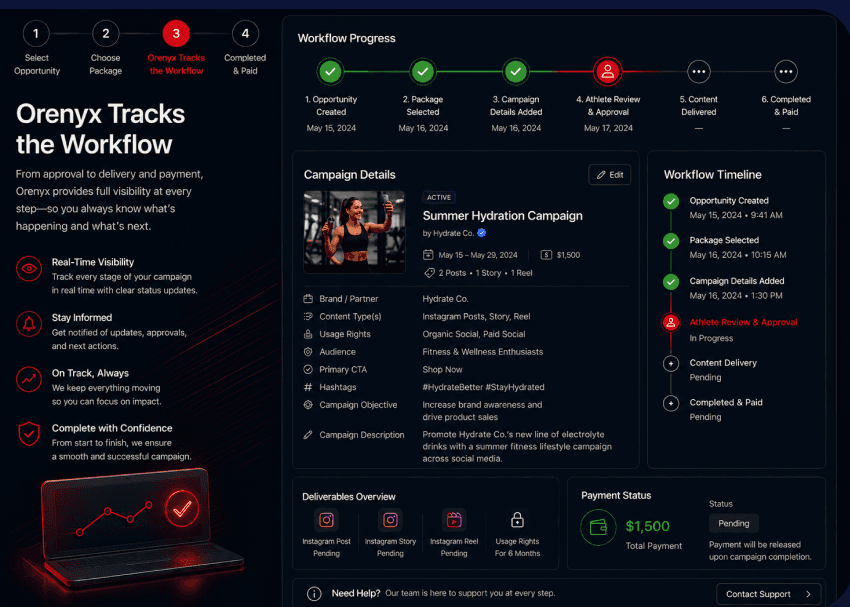Viewport: 850px width, 607px height.
Task: Select step 2 Choose Package circle
Action: point(106,34)
